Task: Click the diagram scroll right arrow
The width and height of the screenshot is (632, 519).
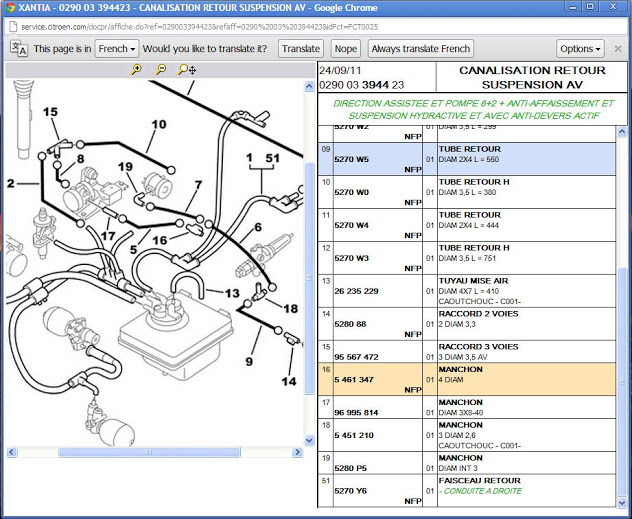Action: point(297,452)
